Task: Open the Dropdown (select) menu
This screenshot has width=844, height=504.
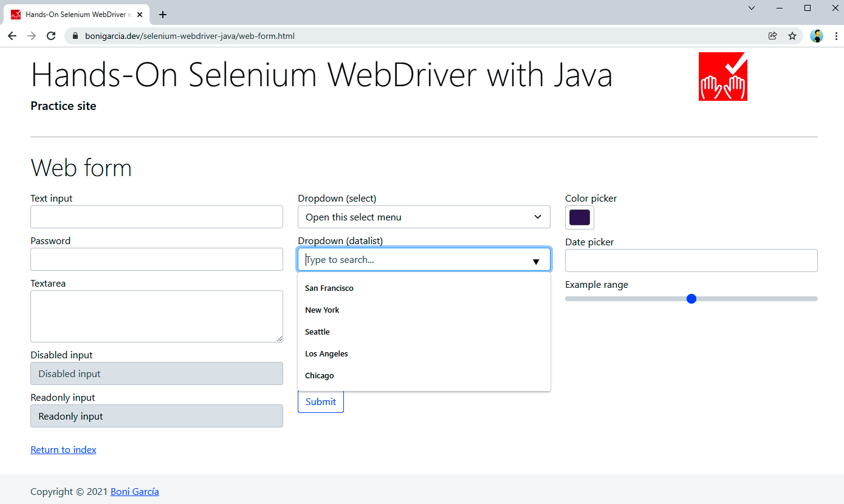Action: tap(424, 217)
